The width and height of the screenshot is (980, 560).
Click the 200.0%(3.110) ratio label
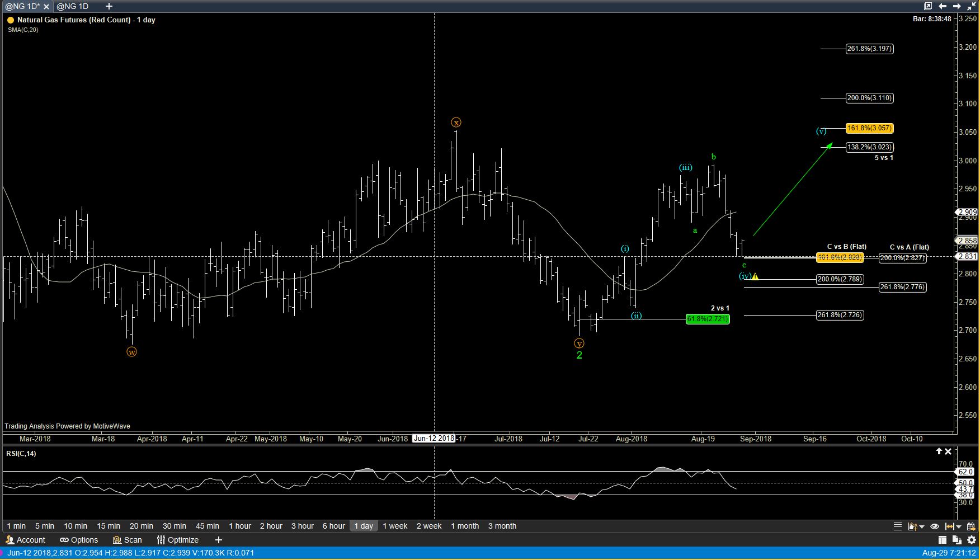coord(869,98)
